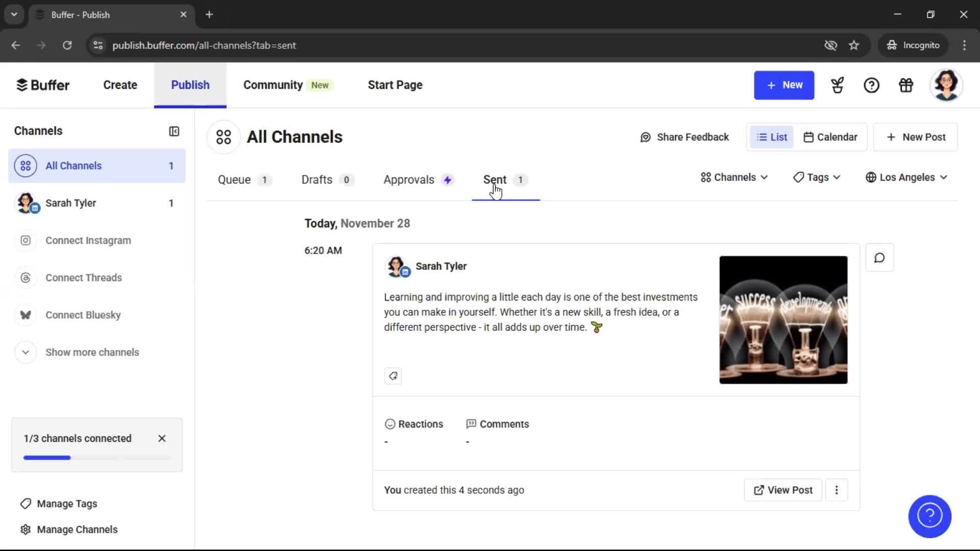980x551 pixels.
Task: Expand the Show more channels section
Action: click(x=92, y=352)
